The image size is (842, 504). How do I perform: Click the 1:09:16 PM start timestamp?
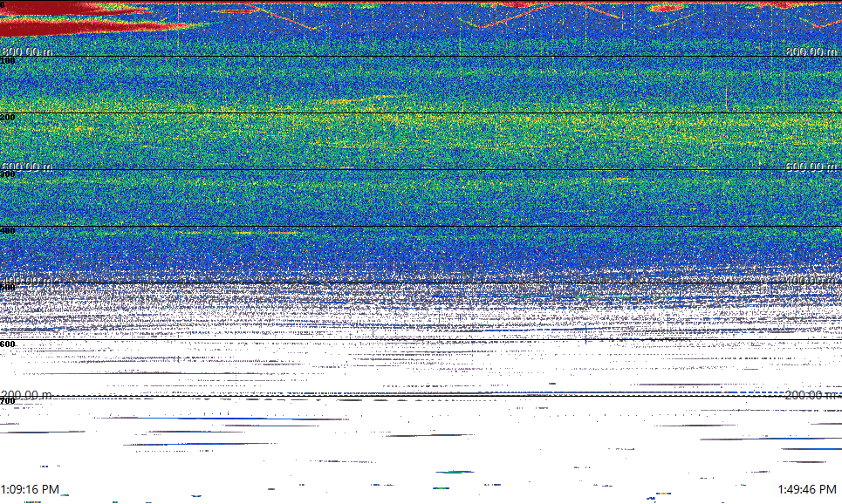click(x=30, y=489)
